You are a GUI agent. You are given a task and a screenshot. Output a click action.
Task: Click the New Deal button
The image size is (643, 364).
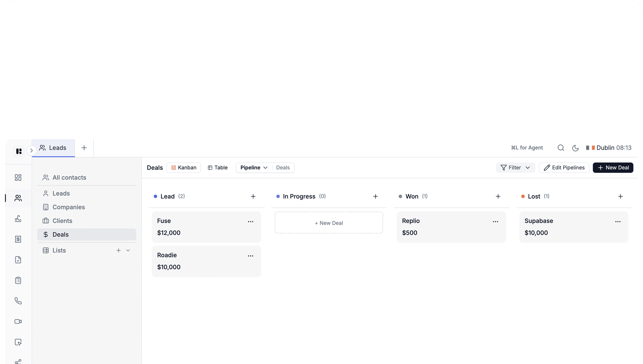(613, 167)
